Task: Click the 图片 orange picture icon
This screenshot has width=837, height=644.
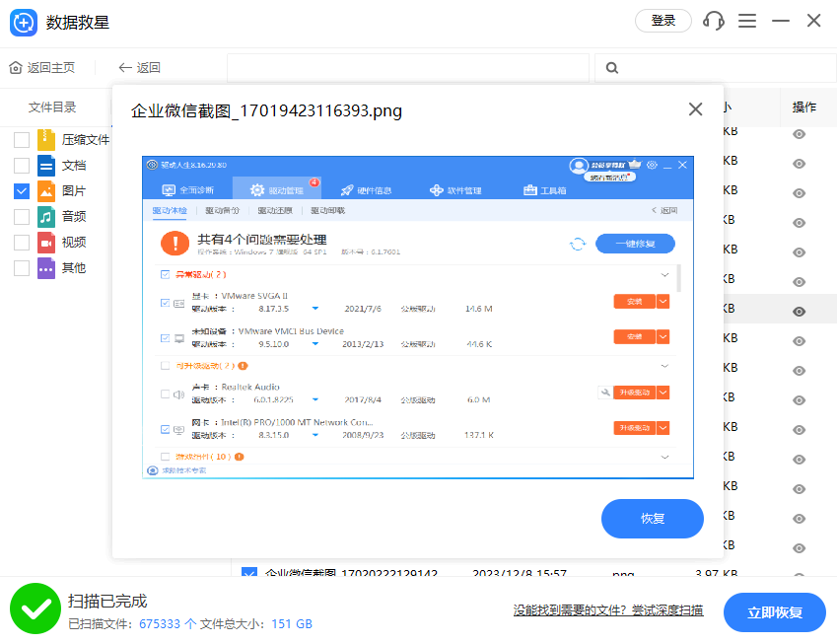Action: coord(46,191)
